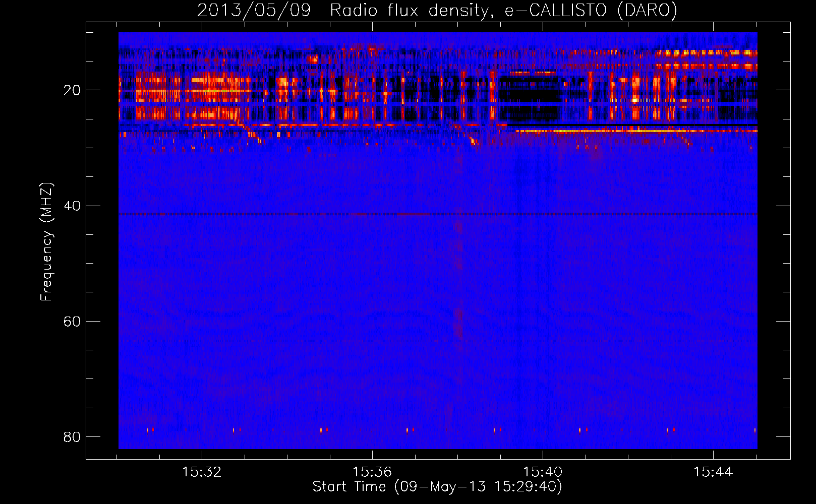The height and width of the screenshot is (504, 816).
Task: Click the 'Frequency (MHZ)' axis label
Action: (46, 242)
